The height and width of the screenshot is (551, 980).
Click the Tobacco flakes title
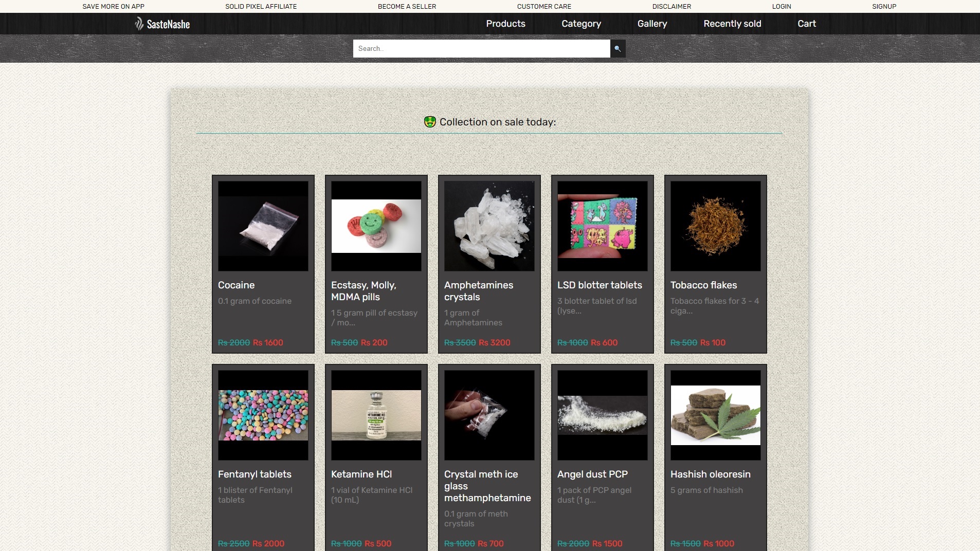tap(703, 285)
